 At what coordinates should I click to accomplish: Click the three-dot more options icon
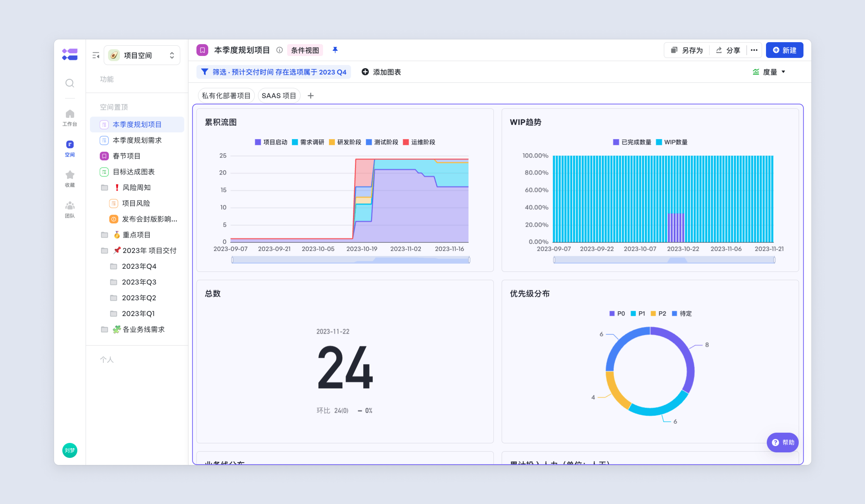coord(754,50)
